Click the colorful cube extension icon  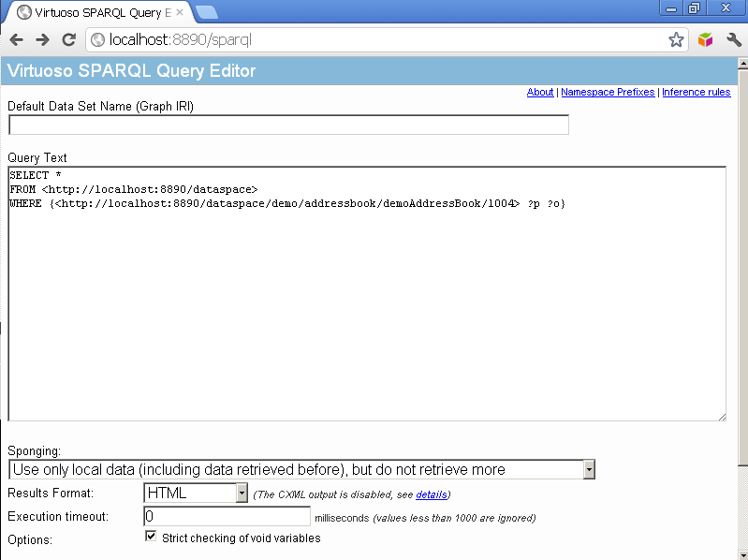(706, 39)
